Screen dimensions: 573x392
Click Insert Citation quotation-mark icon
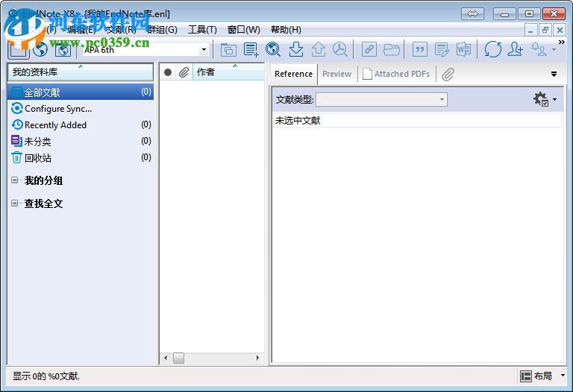click(420, 50)
